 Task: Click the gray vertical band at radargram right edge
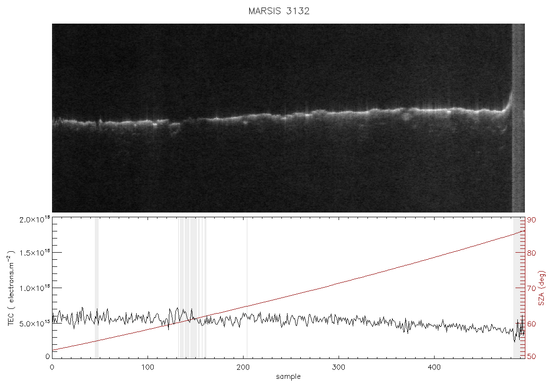tap(518, 118)
